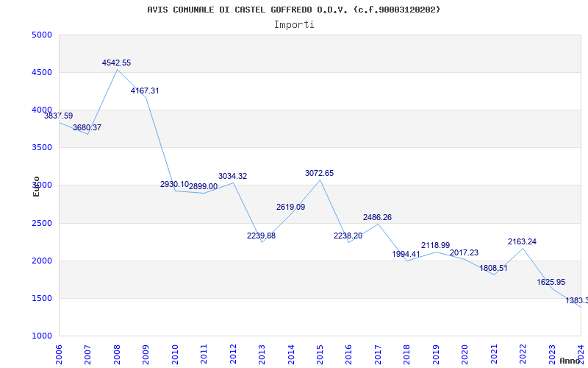Image resolution: width=588 pixels, height=368 pixels.
Task: Click the Euro y-axis title
Action: (36, 187)
